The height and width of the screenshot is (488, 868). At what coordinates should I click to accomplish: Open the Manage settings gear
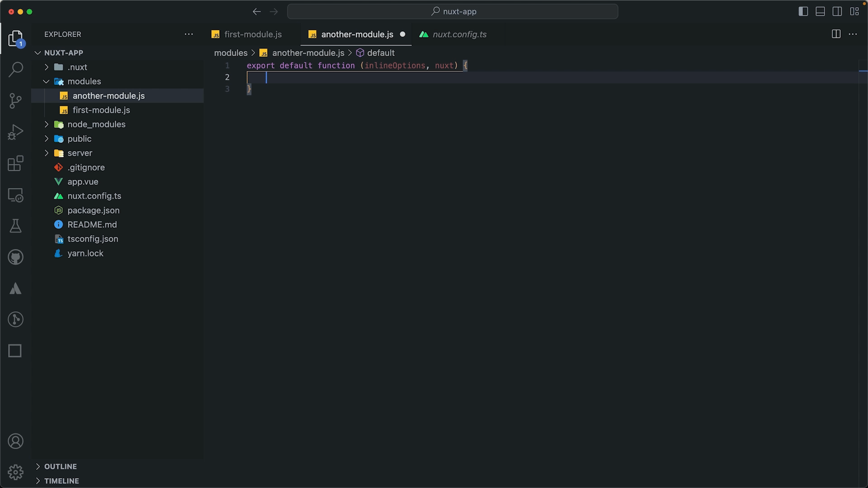point(15,472)
